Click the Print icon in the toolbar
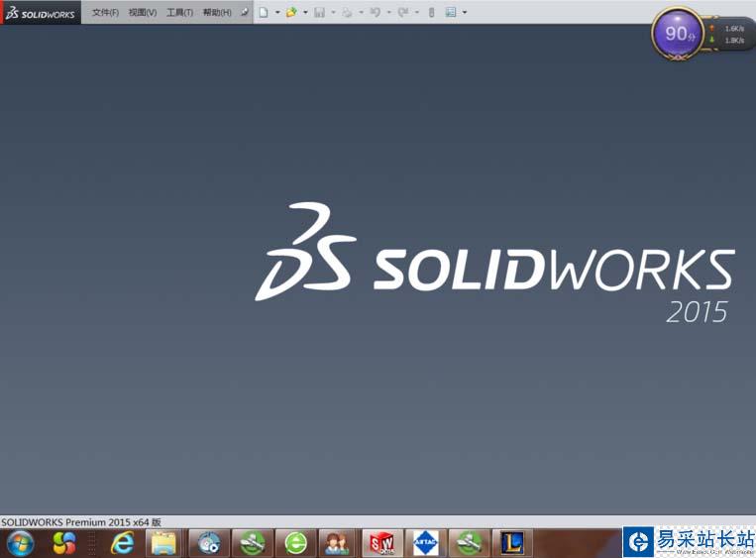 (347, 13)
